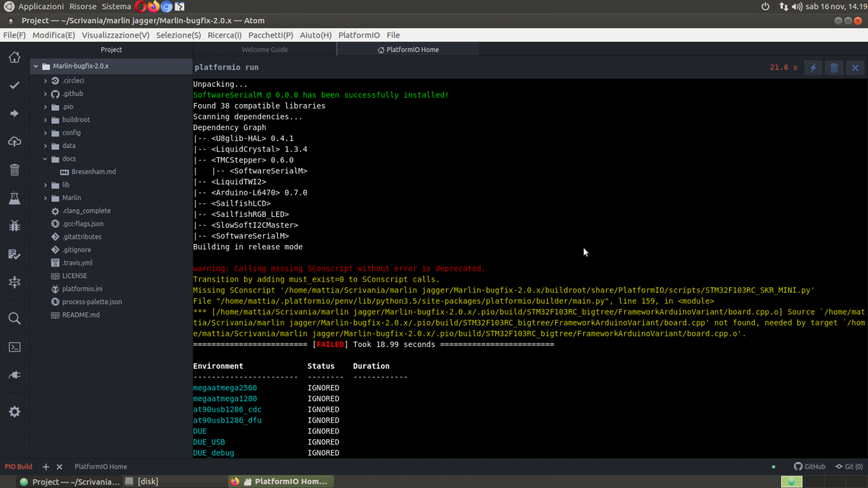Open the Modifica(E) menu
Screen dimensions: 868x488
[x=54, y=35]
